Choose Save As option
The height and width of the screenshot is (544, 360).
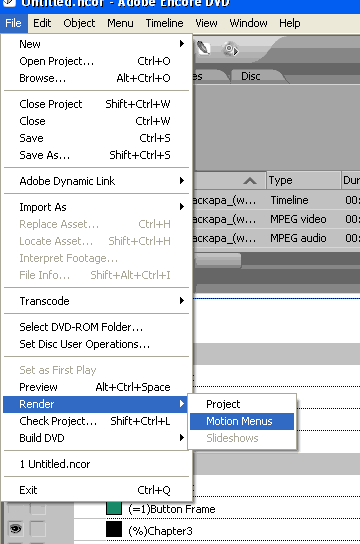tap(96, 155)
